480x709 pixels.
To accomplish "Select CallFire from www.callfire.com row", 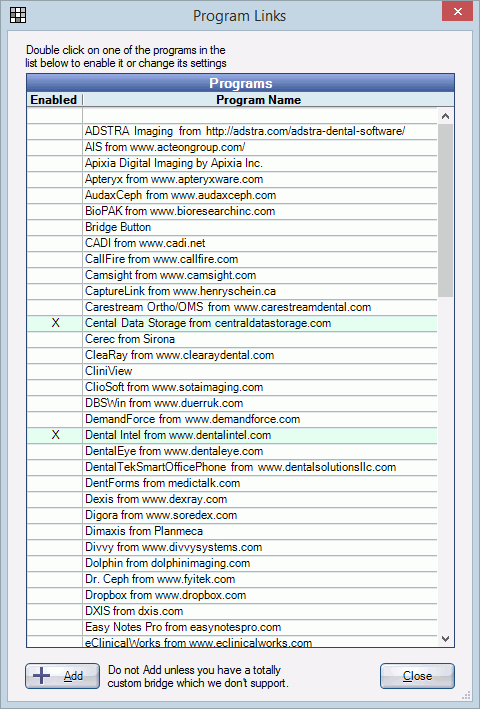I will 232,259.
